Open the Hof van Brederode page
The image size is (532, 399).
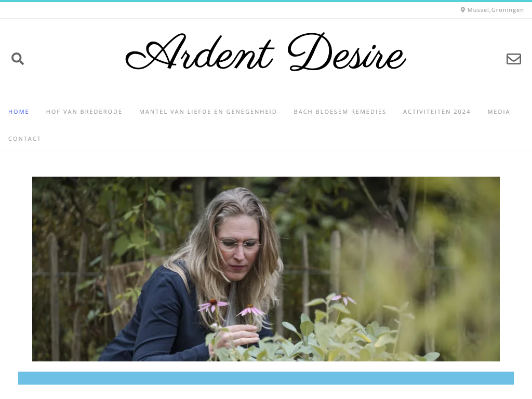[x=84, y=112]
